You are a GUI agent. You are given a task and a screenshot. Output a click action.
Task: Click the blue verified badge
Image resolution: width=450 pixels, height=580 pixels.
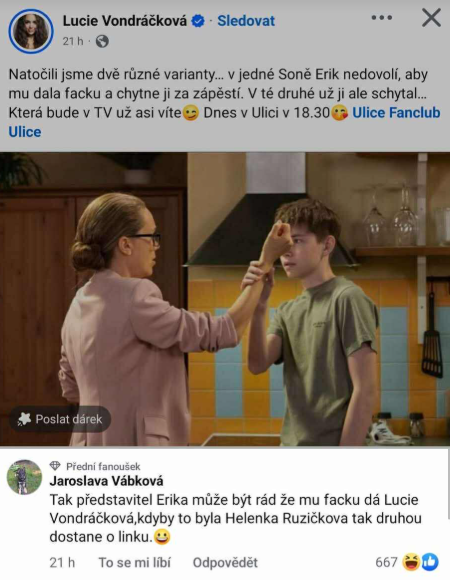pos(198,21)
